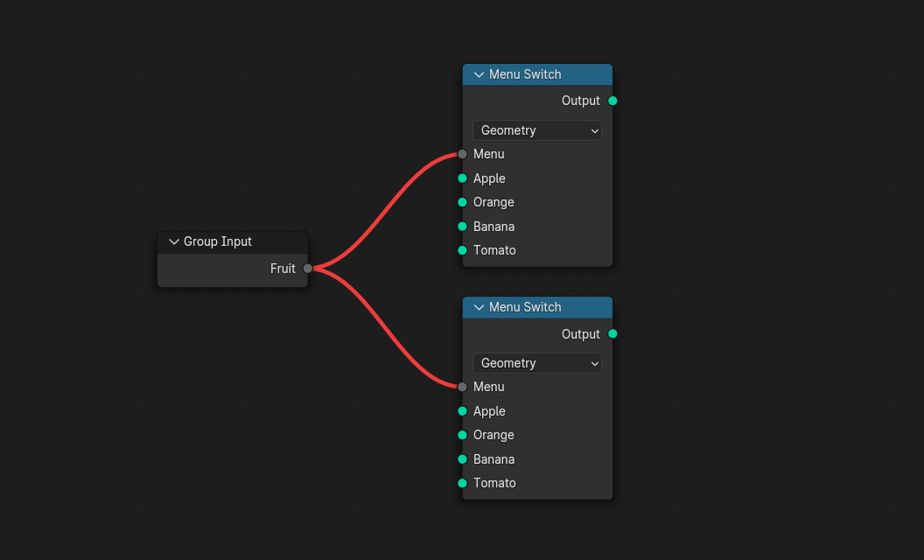This screenshot has height=560, width=924.
Task: Click Apple socket of lower Menu Switch
Action: 463,411
